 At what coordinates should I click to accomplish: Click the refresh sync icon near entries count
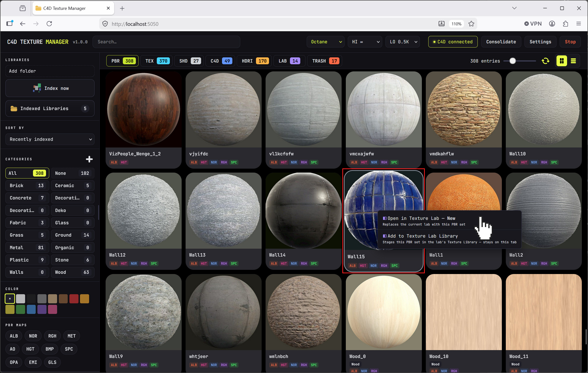[545, 61]
